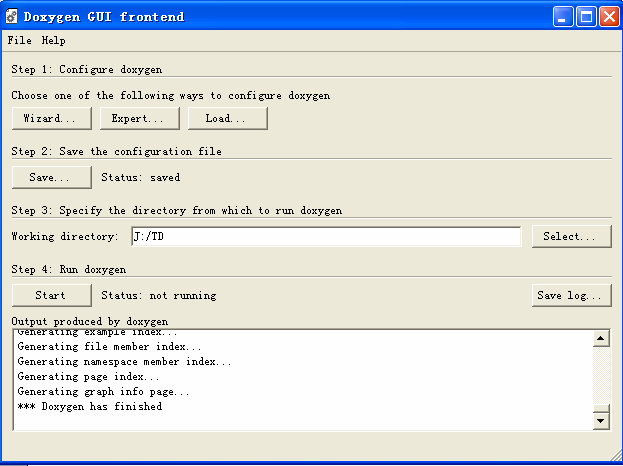Click the Save log... button
The height and width of the screenshot is (466, 623).
tap(571, 295)
